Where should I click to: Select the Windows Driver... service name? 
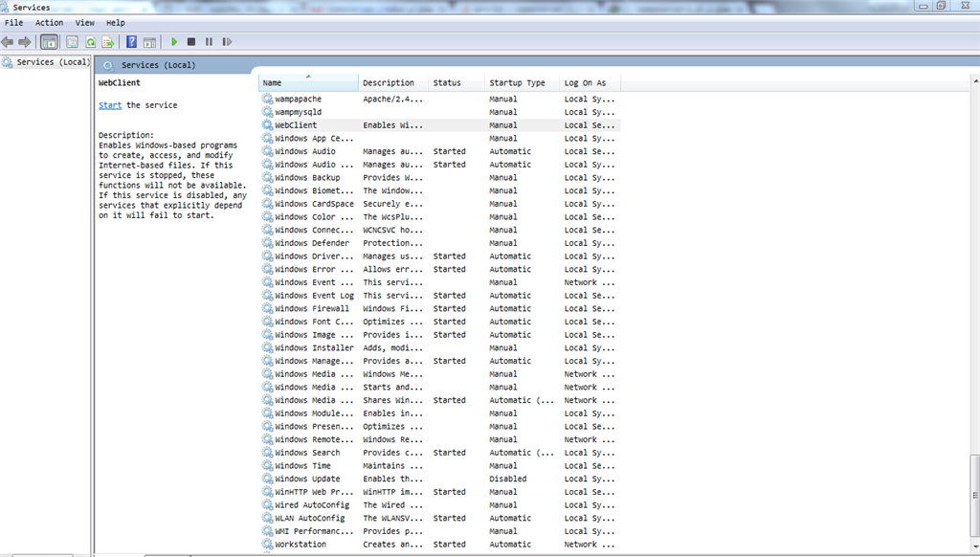point(314,256)
